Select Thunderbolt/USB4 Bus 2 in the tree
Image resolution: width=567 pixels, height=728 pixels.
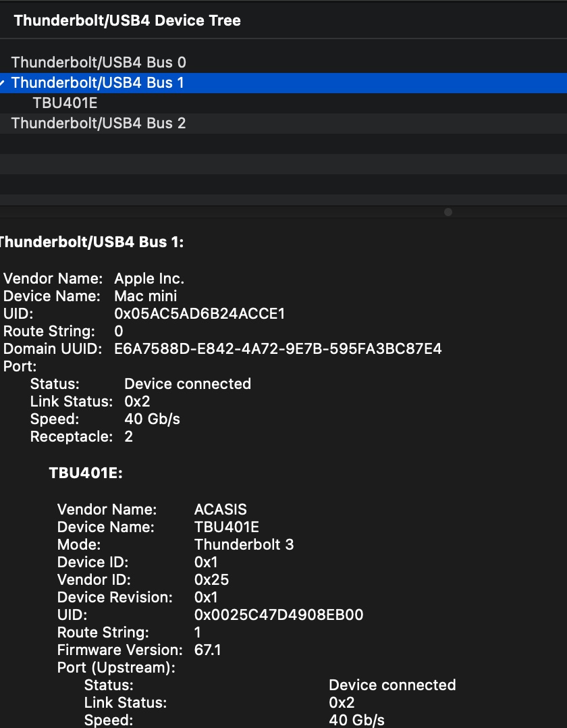tap(283, 123)
